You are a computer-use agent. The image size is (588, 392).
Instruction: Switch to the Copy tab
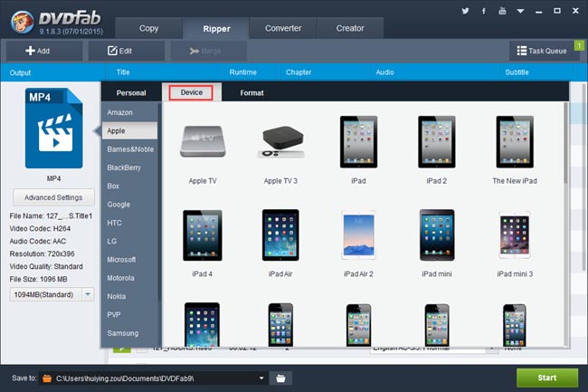tap(149, 28)
